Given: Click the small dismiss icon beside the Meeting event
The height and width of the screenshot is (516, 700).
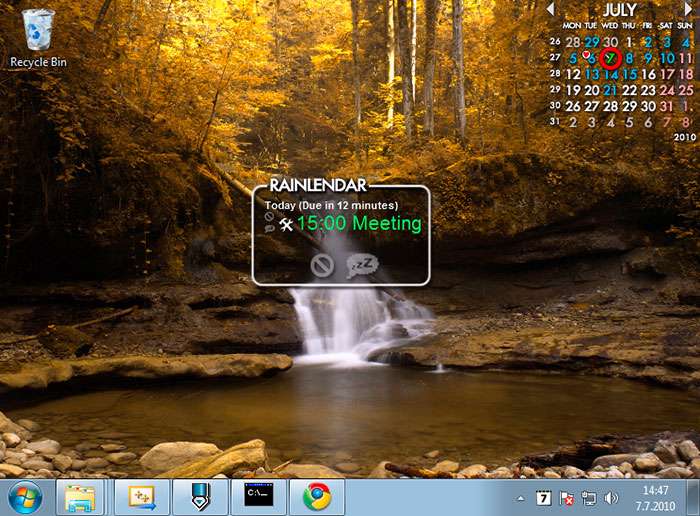Looking at the screenshot, I should click(x=270, y=216).
